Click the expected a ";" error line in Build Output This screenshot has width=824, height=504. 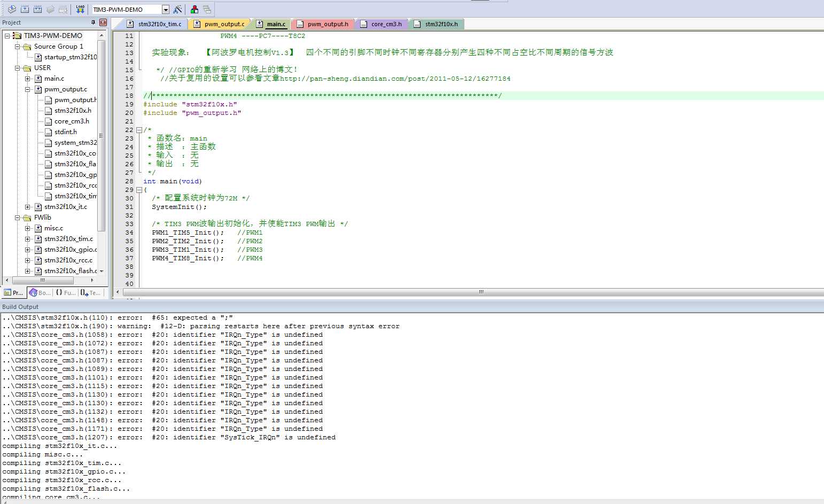click(118, 317)
